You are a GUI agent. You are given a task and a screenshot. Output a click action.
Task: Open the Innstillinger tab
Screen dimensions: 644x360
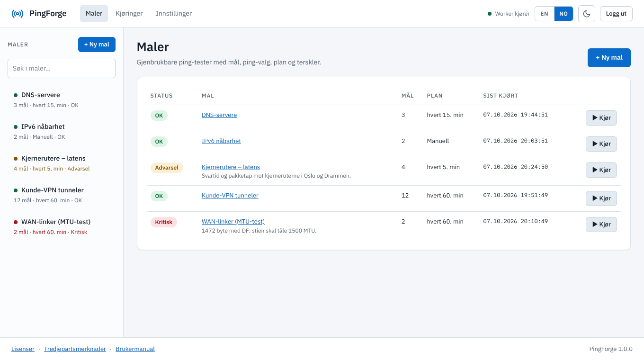174,14
